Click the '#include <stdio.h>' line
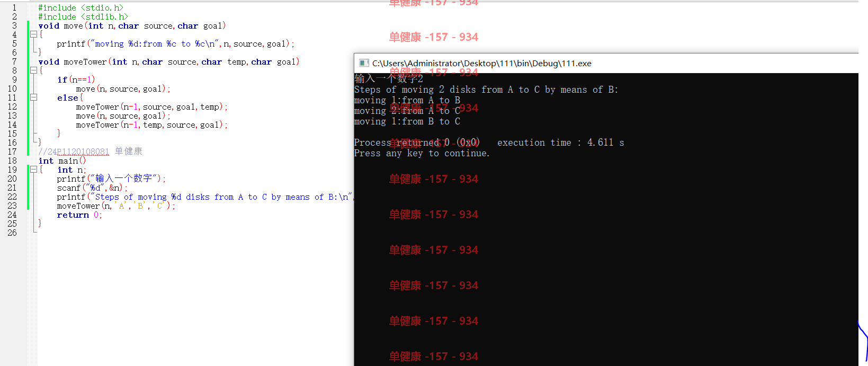Image resolution: width=868 pixels, height=366 pixels. pos(80,8)
